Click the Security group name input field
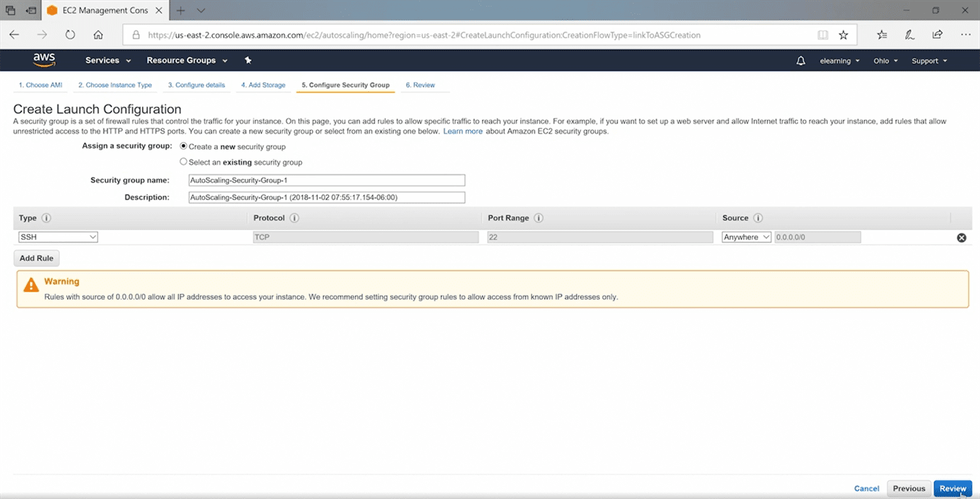 [x=326, y=180]
